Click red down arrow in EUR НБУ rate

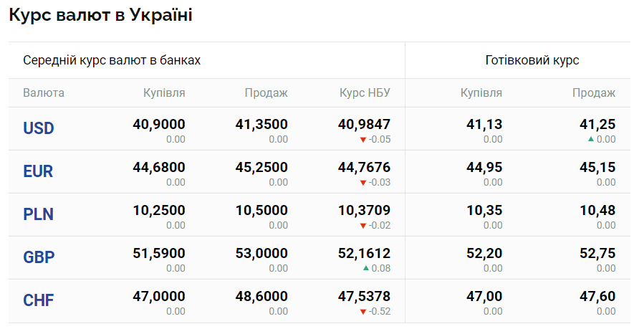(363, 183)
